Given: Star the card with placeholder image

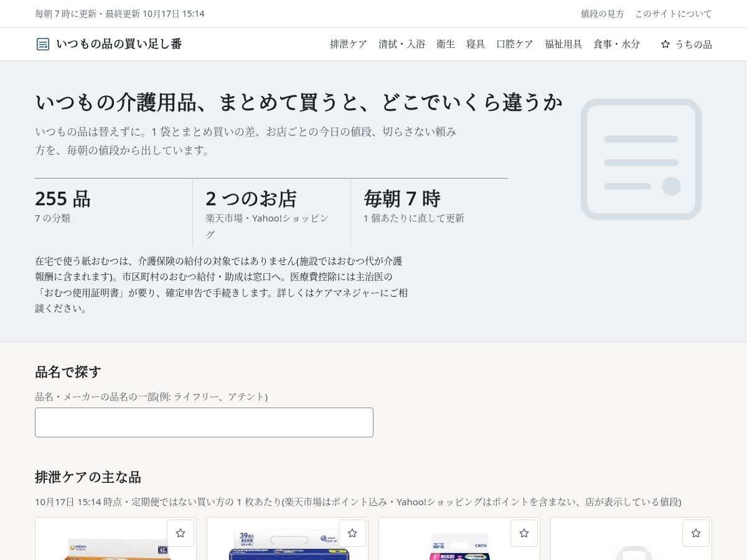Looking at the screenshot, I should tap(696, 533).
